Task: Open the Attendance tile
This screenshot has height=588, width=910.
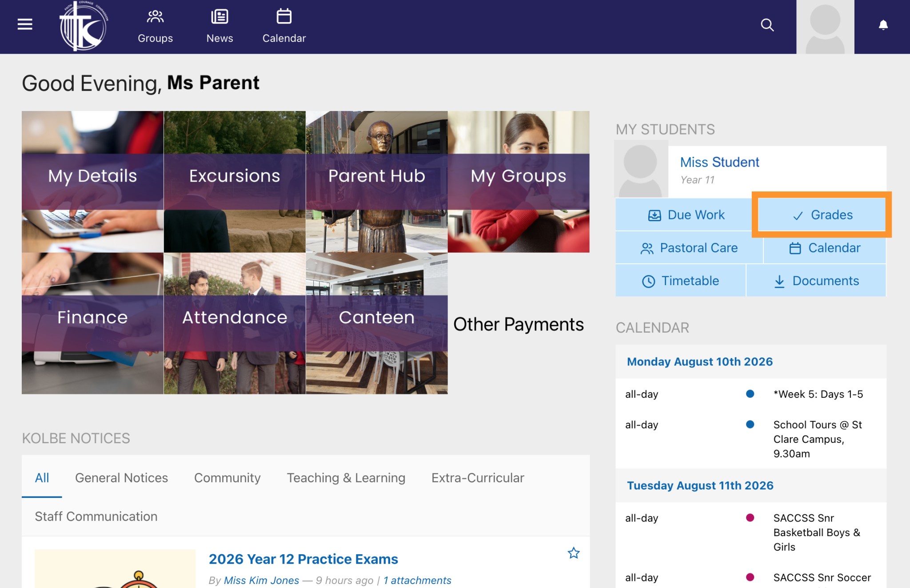Action: click(235, 323)
